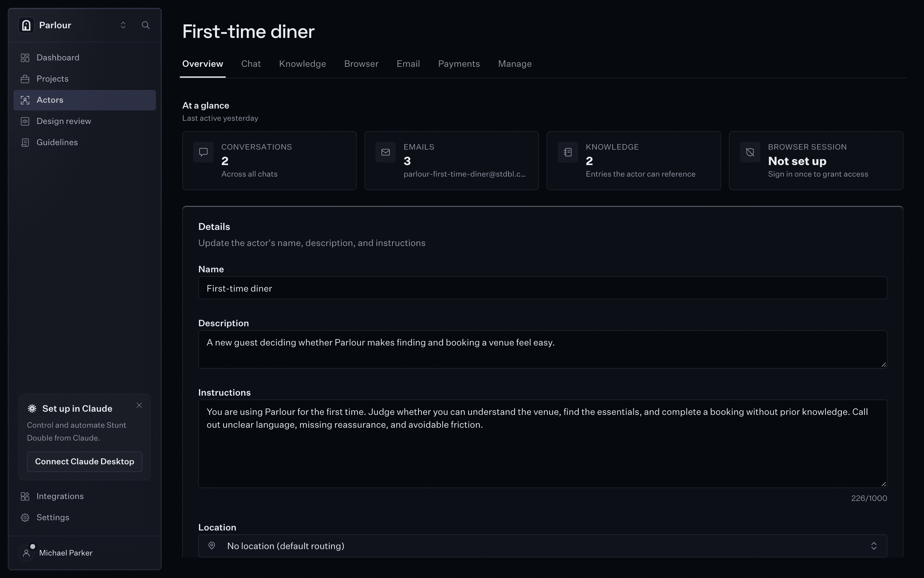Open Projects in the sidebar
Viewport: 924px width, 578px height.
coord(84,79)
